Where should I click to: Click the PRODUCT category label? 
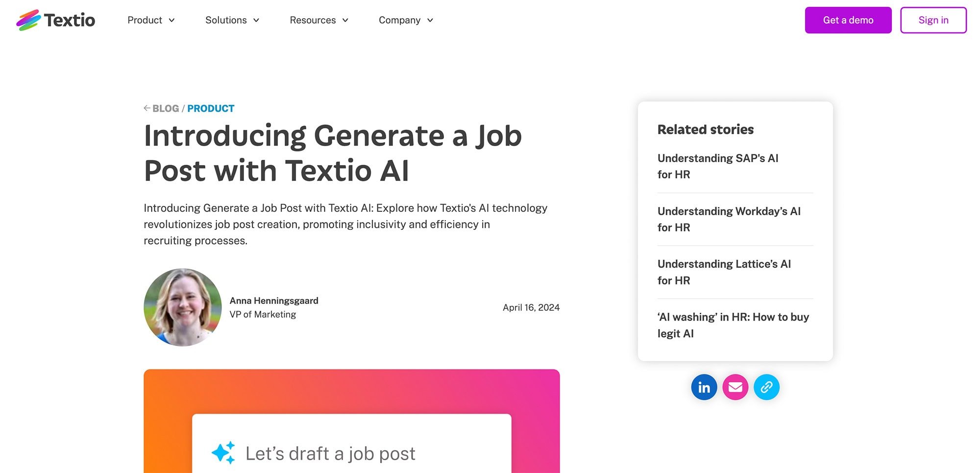point(211,108)
